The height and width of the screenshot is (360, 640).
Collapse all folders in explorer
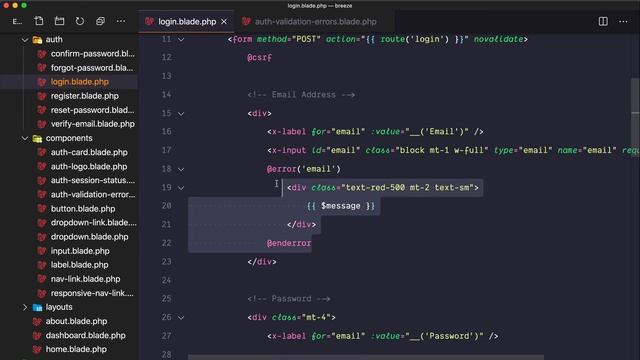[x=100, y=21]
